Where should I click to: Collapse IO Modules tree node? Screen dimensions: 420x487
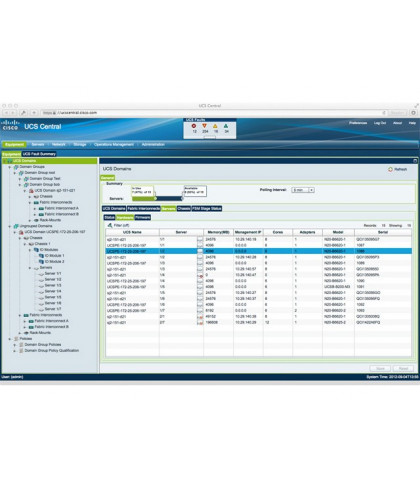[30, 250]
